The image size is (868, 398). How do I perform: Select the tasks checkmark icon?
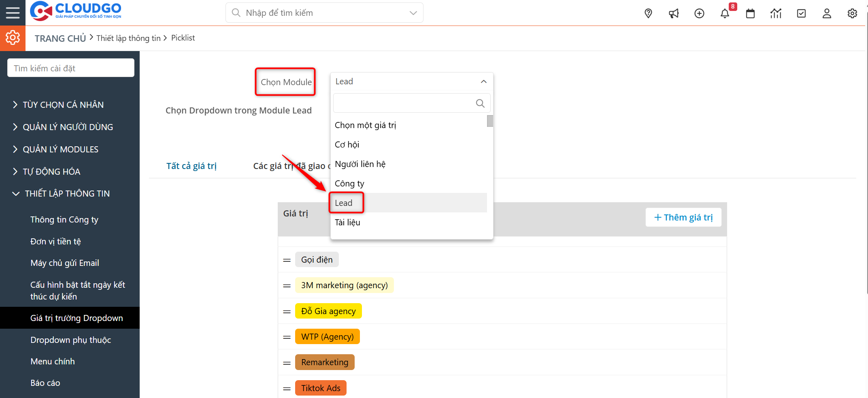click(801, 13)
